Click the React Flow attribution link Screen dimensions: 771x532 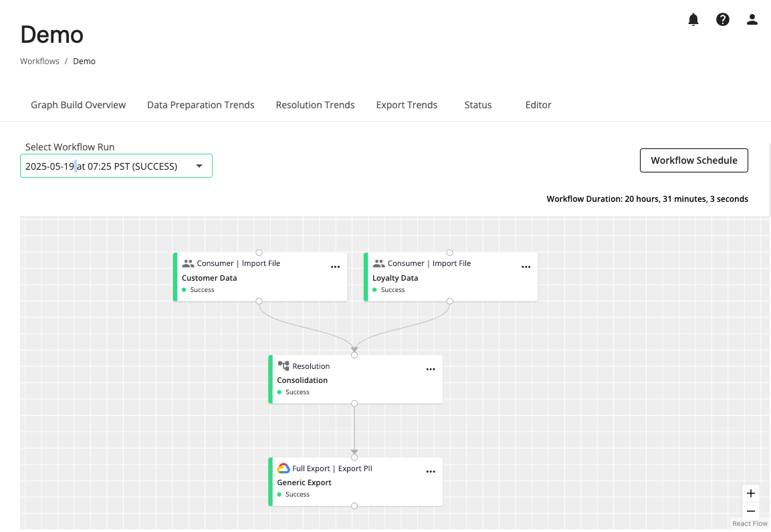(x=750, y=523)
